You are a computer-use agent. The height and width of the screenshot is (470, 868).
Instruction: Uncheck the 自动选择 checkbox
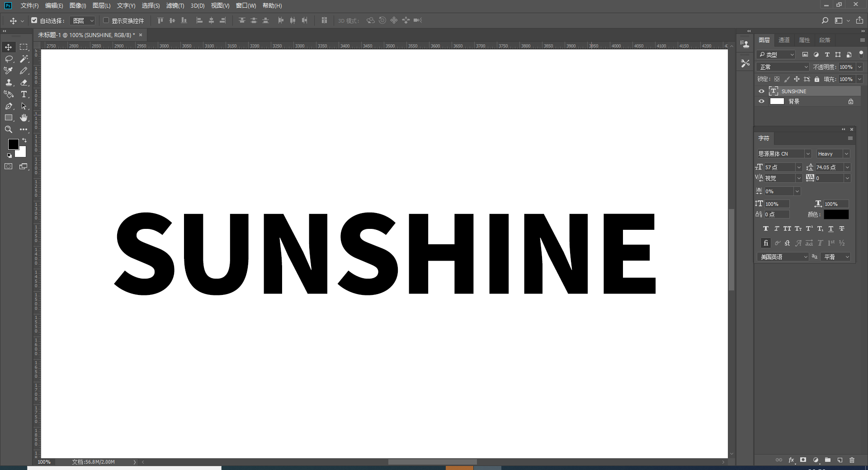34,20
